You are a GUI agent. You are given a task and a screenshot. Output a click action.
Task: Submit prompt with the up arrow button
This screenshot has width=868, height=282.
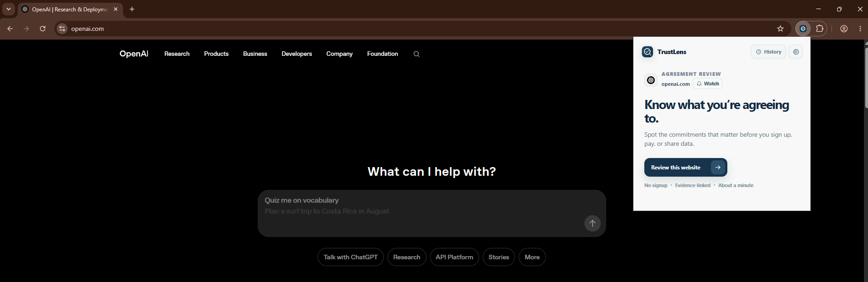tap(592, 223)
